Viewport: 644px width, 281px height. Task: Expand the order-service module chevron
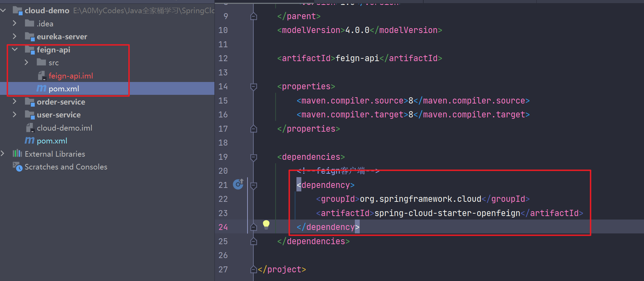click(x=15, y=101)
